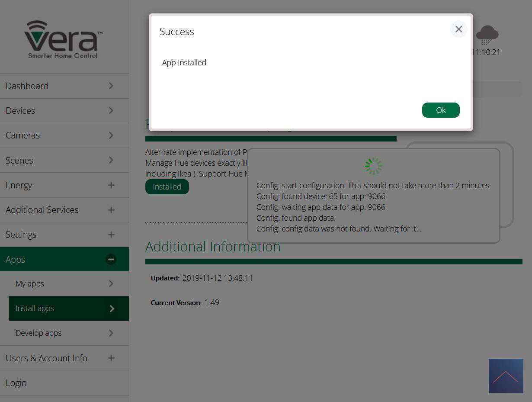This screenshot has width=532, height=402.
Task: Open My apps submenu
Action: [x=30, y=284]
